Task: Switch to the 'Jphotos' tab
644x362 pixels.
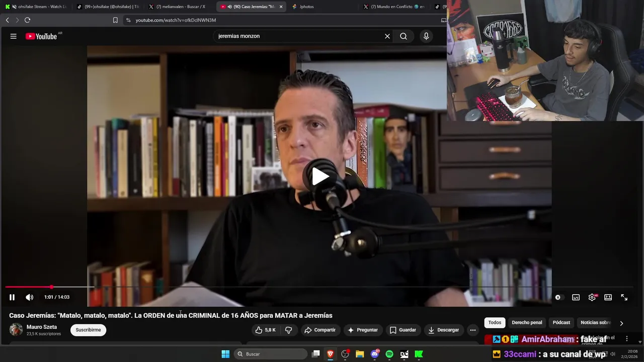Action: [x=324, y=7]
